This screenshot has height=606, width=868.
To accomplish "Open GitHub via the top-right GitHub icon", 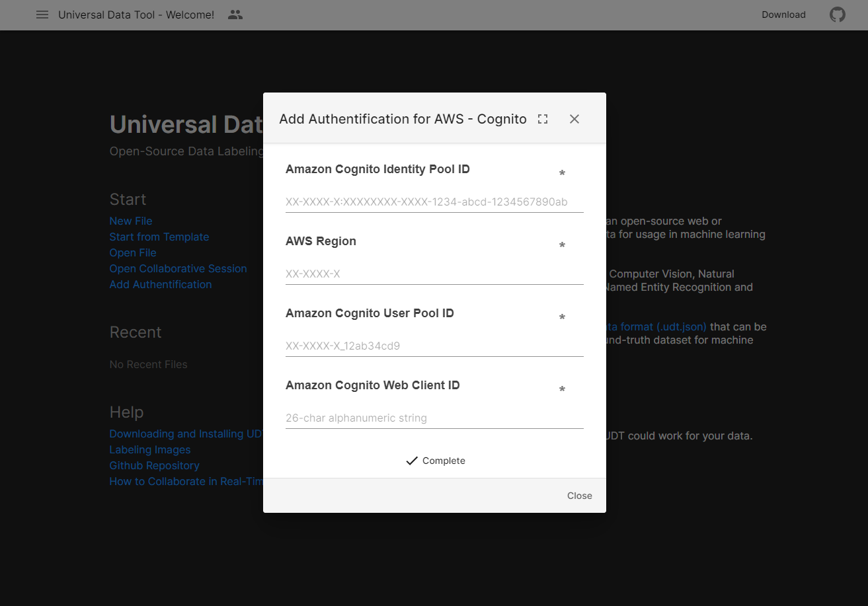I will (837, 15).
